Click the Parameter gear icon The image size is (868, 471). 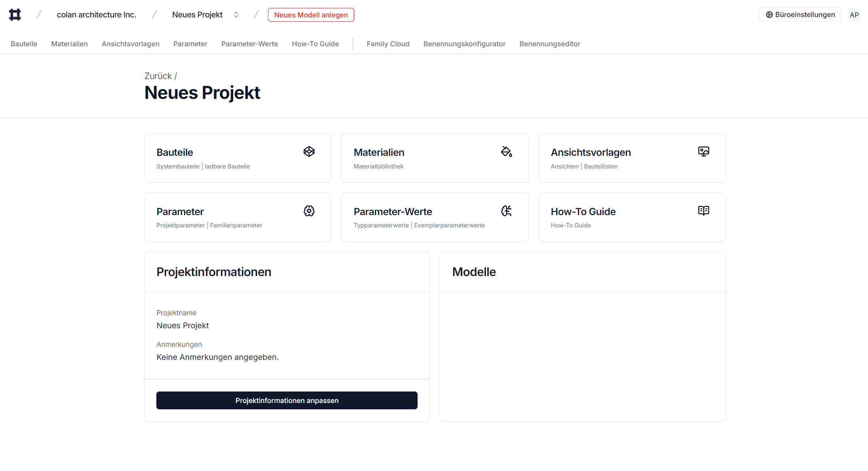pos(309,211)
